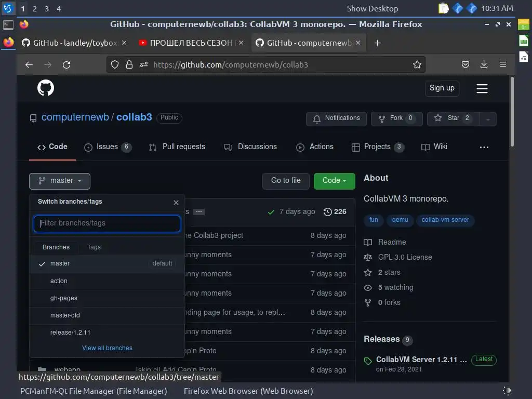Screen dimensions: 532x399
Task: Star the collab3 repository
Action: pos(453,119)
